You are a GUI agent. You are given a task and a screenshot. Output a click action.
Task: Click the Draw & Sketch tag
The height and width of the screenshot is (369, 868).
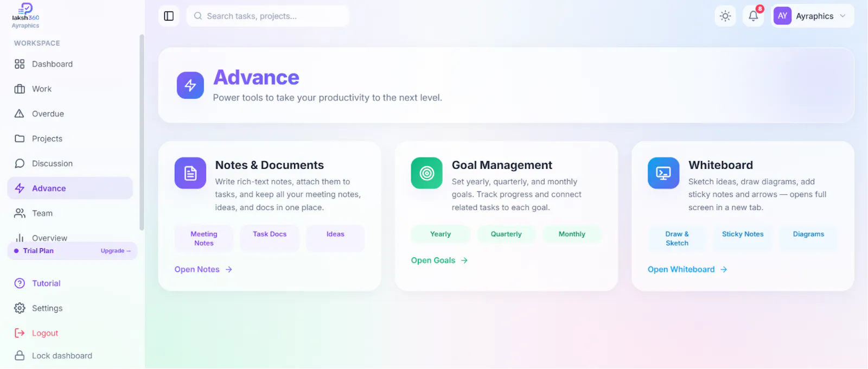point(677,239)
